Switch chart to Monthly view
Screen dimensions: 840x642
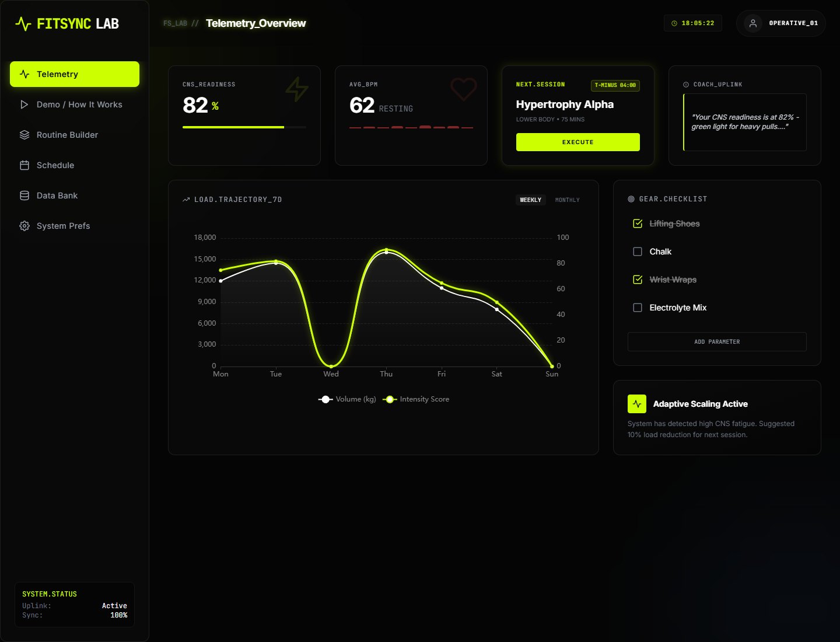point(568,200)
